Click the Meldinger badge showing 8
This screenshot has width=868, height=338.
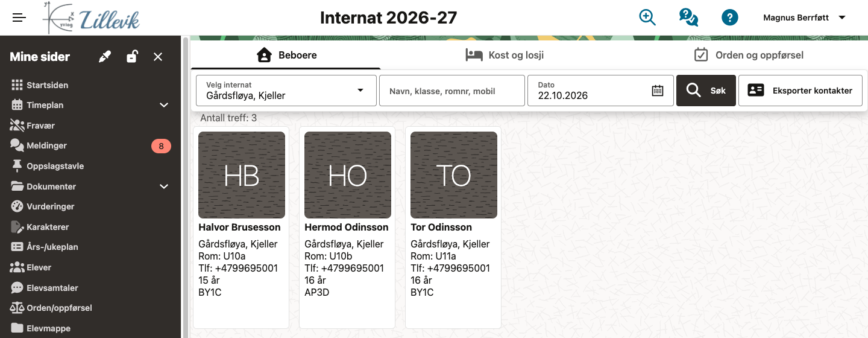161,145
